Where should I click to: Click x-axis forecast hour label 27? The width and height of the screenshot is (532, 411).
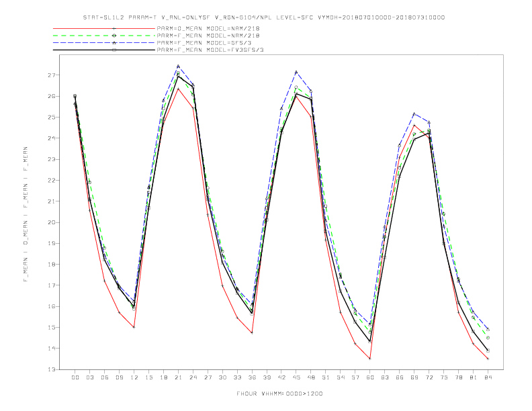pos(208,377)
